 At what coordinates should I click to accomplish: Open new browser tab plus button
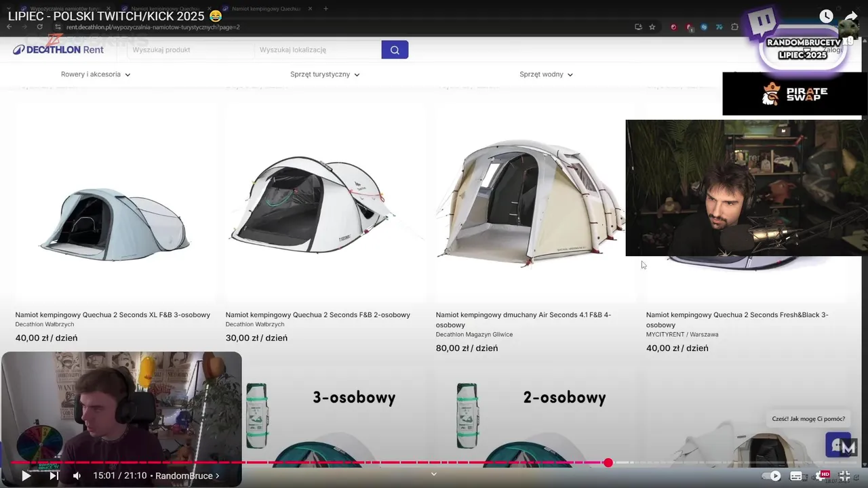click(325, 9)
